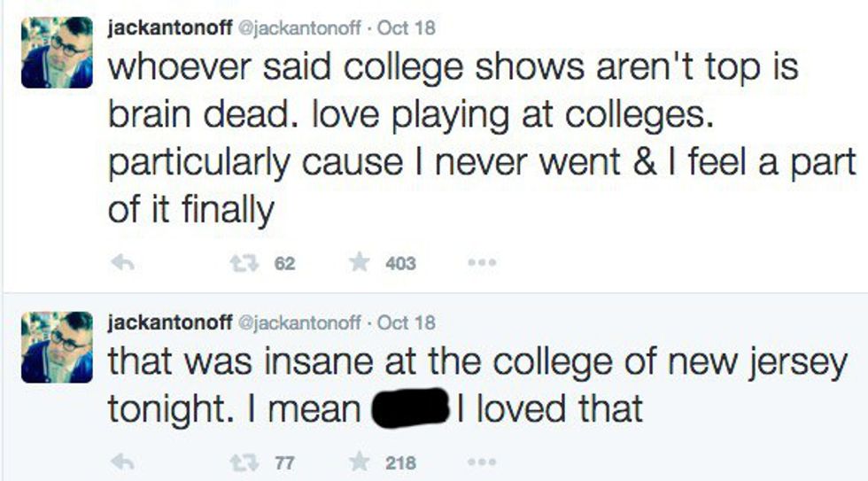
Task: Click the Oct 18 timestamp on first tweet
Action: pyautogui.click(x=407, y=27)
